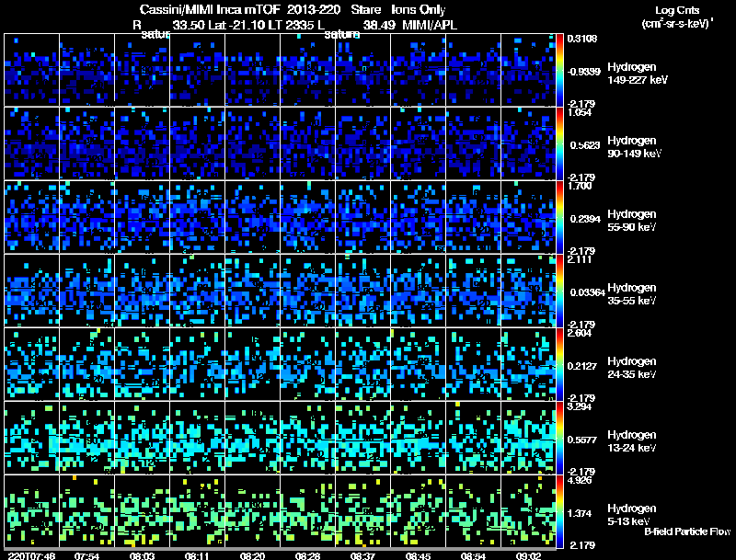This screenshot has width=736, height=560.
Task: Select the 'Hydrogen 5-13 keV' row label
Action: pos(632,515)
